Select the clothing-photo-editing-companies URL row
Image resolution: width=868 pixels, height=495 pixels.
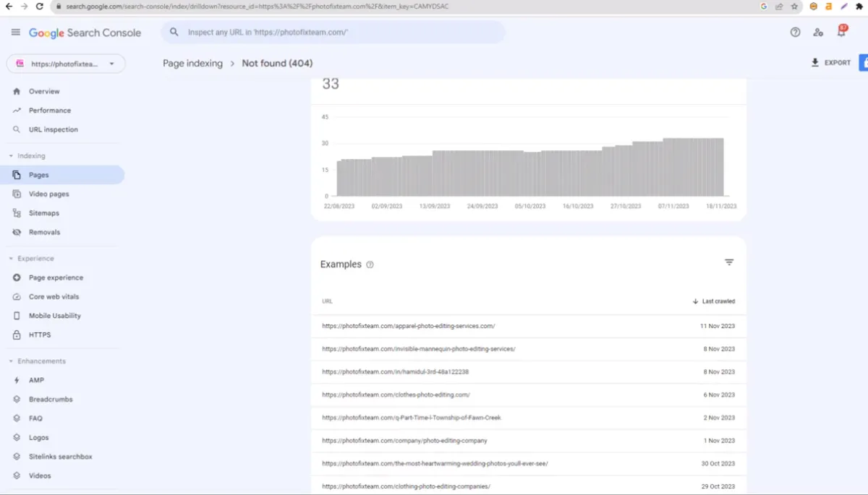click(529, 485)
